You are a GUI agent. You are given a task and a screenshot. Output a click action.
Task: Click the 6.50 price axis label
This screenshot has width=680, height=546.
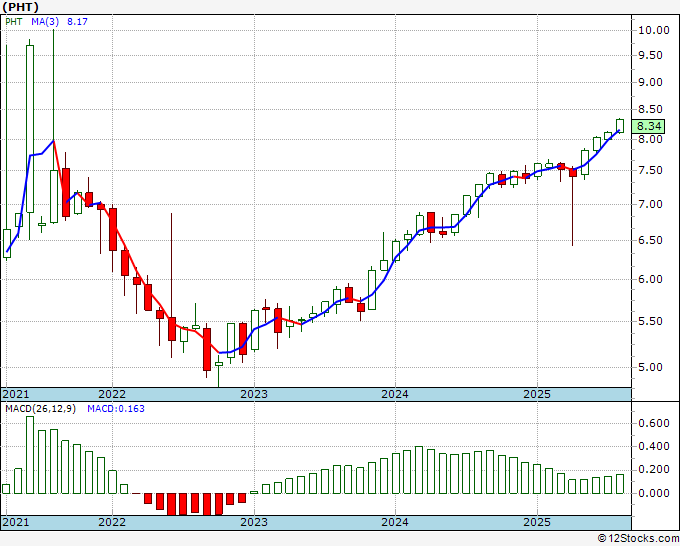[x=650, y=240]
